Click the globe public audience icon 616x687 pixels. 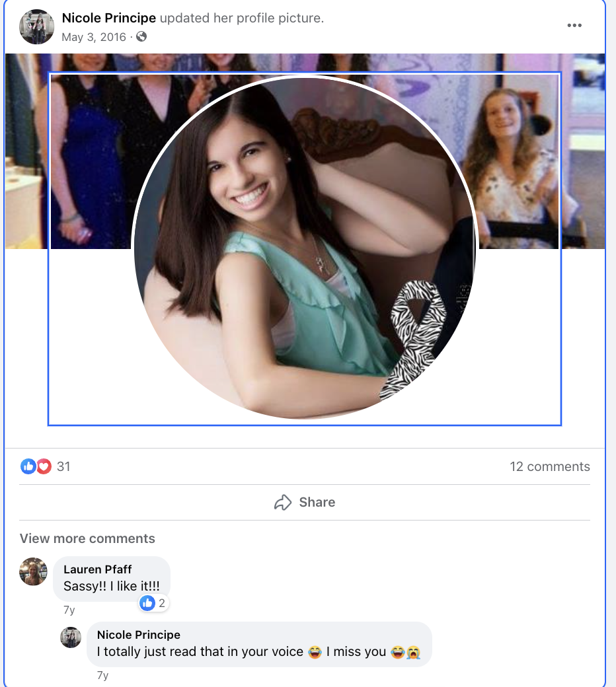point(141,37)
